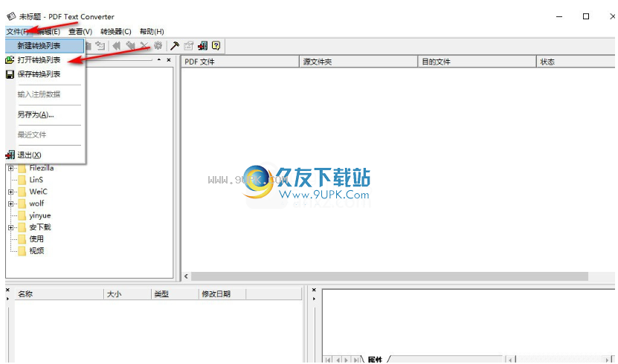The width and height of the screenshot is (618, 364).
Task: Click the gear convert icon in toolbar
Action: [158, 45]
